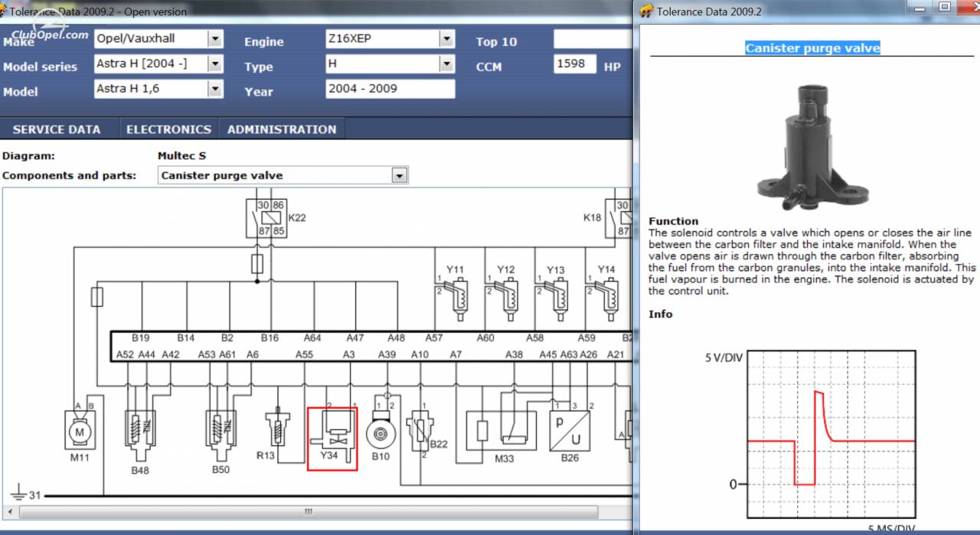Click the Info heading in info window
Image resolution: width=980 pixels, height=535 pixels.
pos(661,314)
